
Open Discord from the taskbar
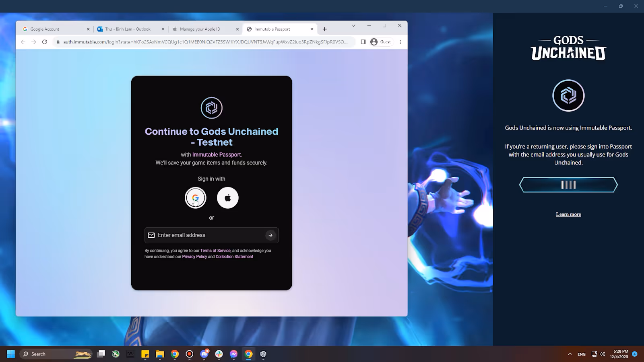coord(204,354)
